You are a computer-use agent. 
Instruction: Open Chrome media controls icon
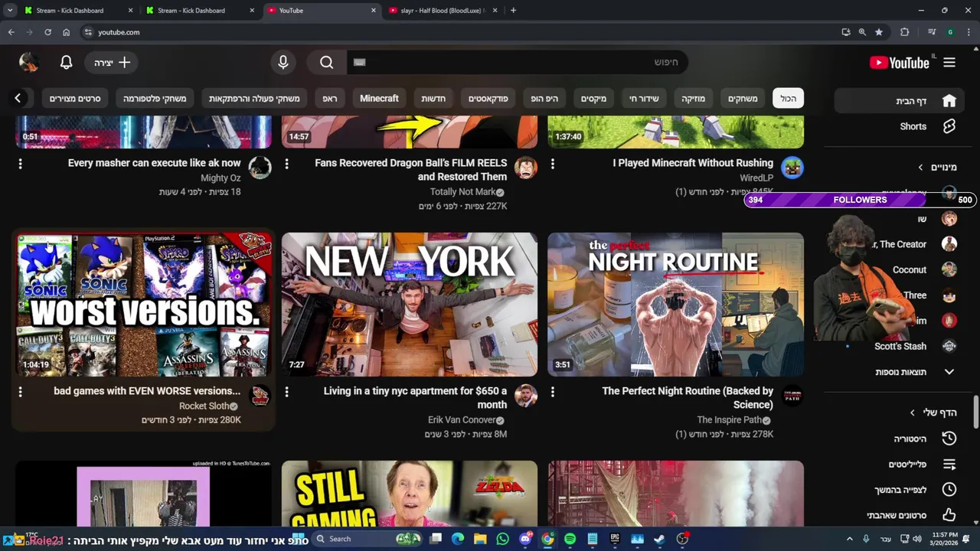(x=932, y=32)
